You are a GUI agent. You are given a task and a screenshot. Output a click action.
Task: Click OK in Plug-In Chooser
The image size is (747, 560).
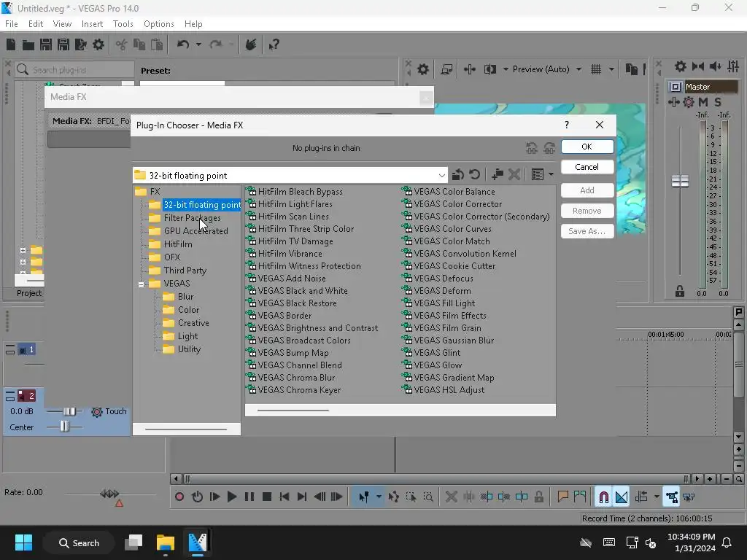click(587, 147)
